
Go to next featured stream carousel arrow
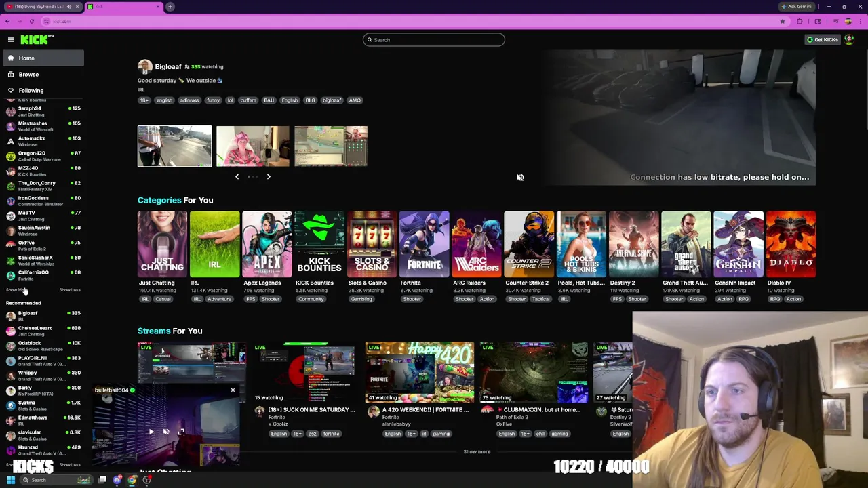click(269, 176)
